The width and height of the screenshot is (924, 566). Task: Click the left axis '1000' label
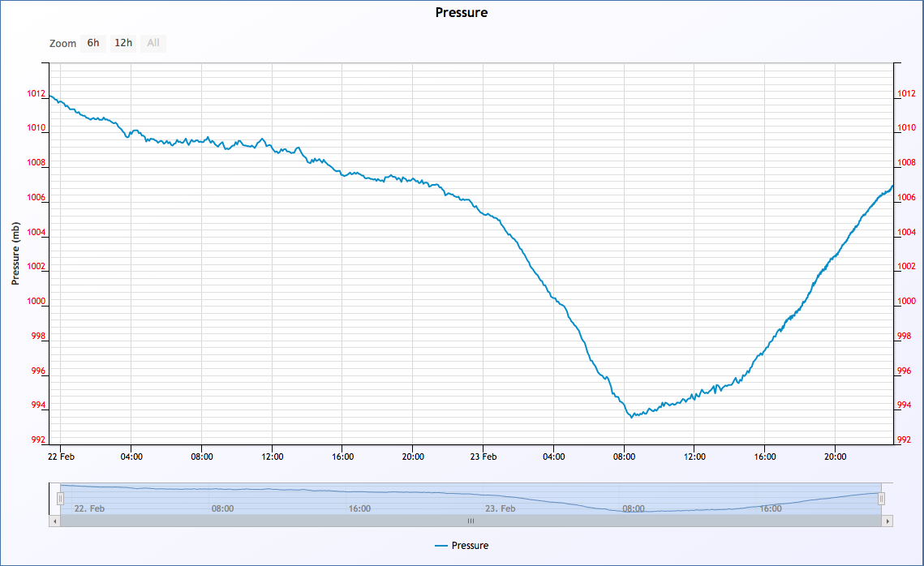coord(36,301)
